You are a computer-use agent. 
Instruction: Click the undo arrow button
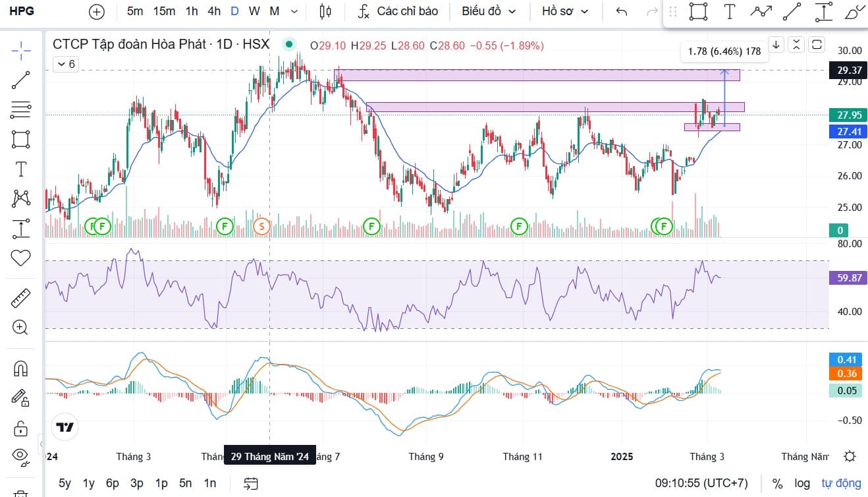(x=621, y=11)
